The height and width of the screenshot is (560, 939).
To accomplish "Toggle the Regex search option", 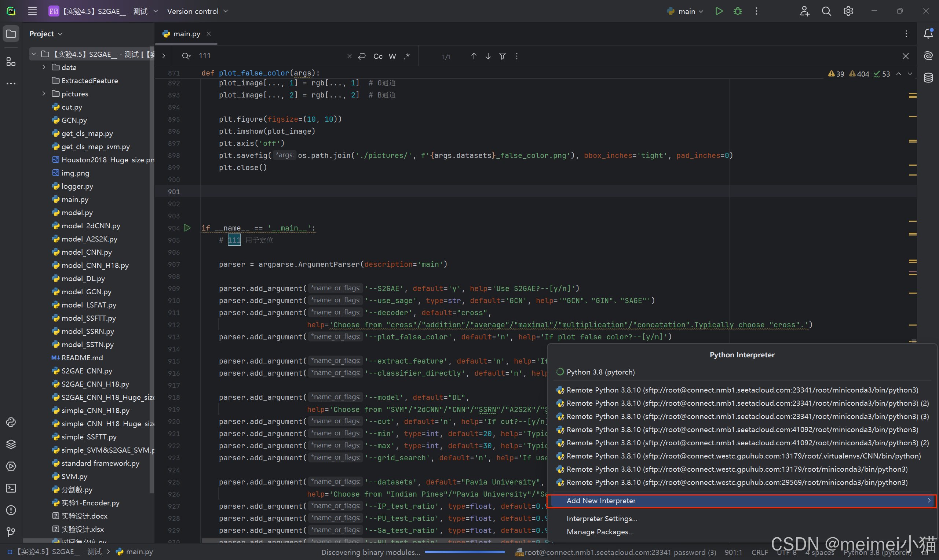I will (407, 56).
